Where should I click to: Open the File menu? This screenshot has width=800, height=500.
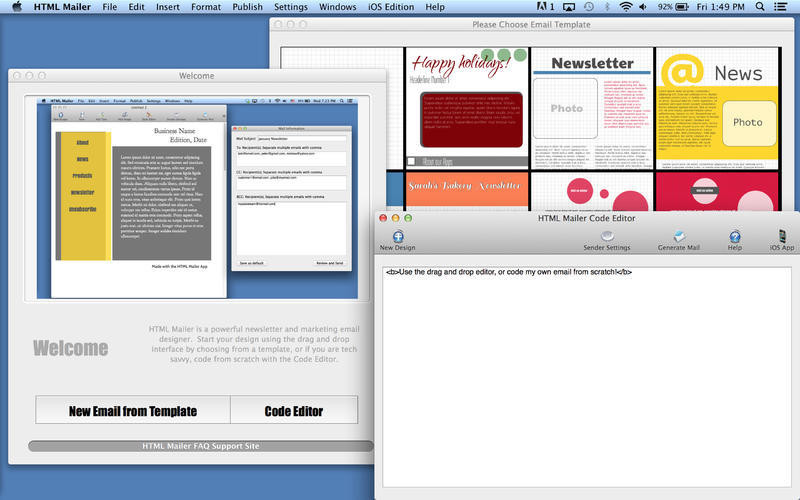(x=109, y=7)
